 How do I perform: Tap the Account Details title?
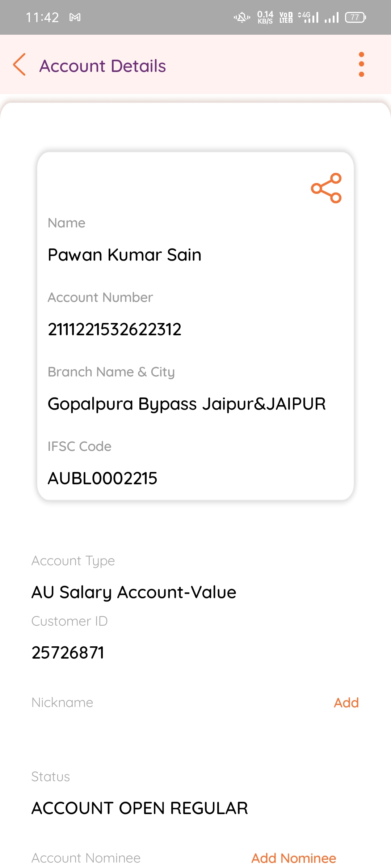click(x=103, y=66)
